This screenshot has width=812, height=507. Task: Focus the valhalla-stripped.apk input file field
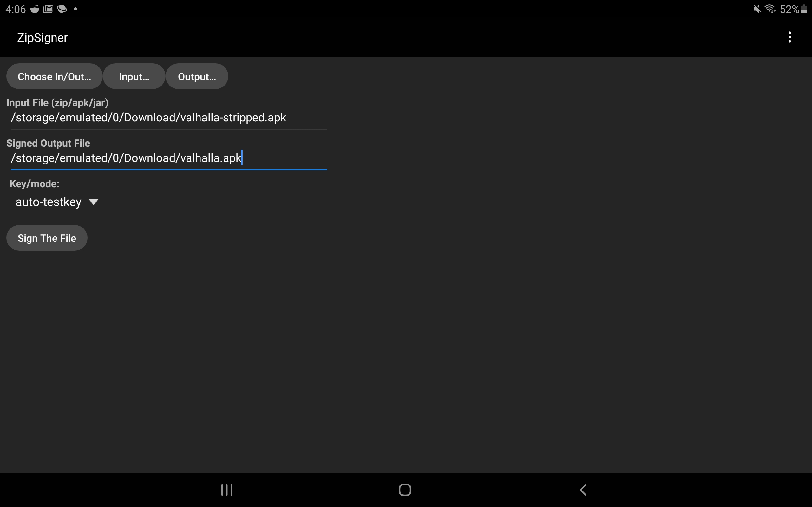pos(168,118)
